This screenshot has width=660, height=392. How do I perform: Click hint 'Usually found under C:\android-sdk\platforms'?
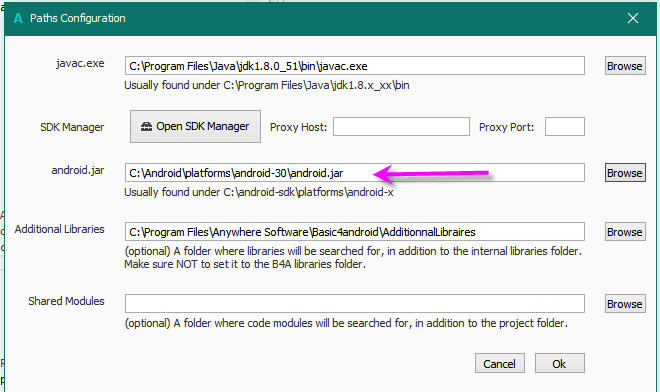tap(259, 192)
